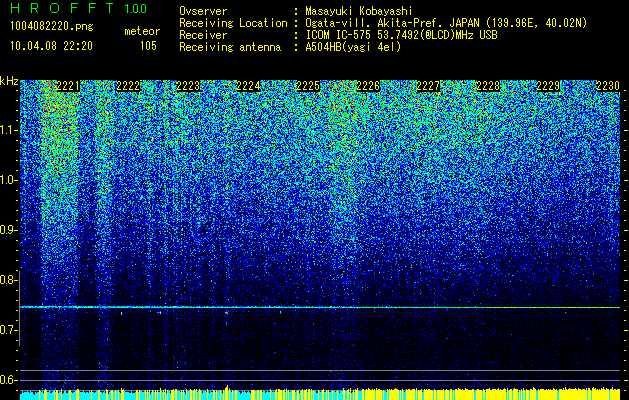Click the horizontal carrier signal line near 0.75 kHz
This screenshot has width=629, height=400.
click(320, 307)
